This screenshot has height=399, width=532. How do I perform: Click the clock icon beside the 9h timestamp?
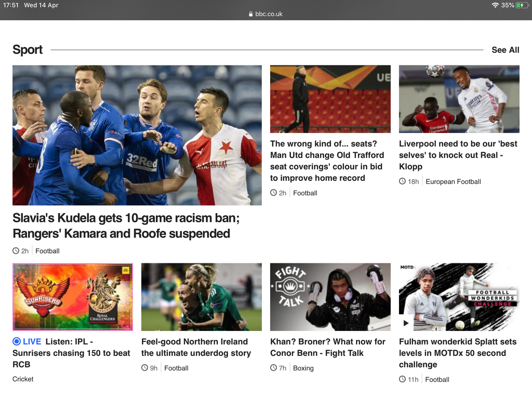(x=144, y=368)
